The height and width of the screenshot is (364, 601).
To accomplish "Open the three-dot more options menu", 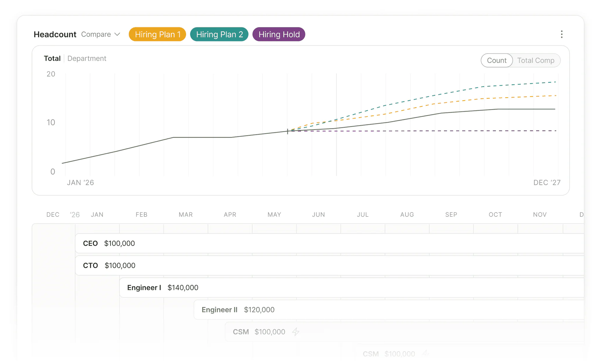I will pyautogui.click(x=562, y=34).
